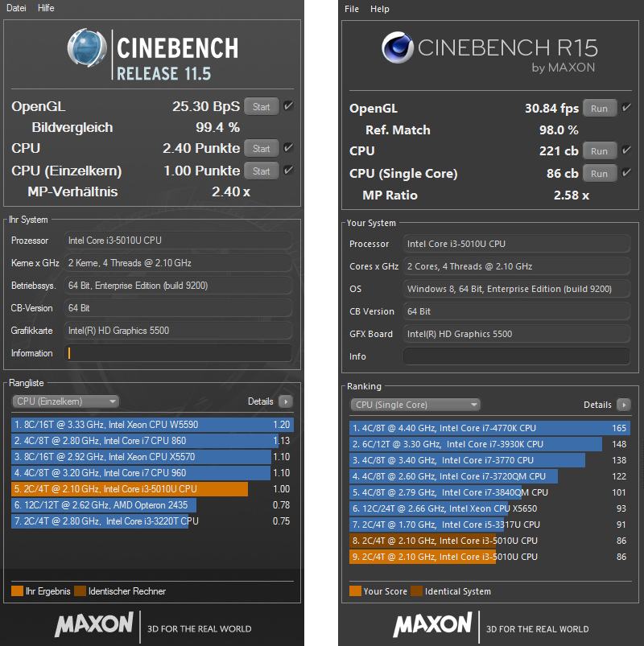
Task: Open the Hilfe menu in Cinebench 11.5
Action: pyautogui.click(x=46, y=8)
